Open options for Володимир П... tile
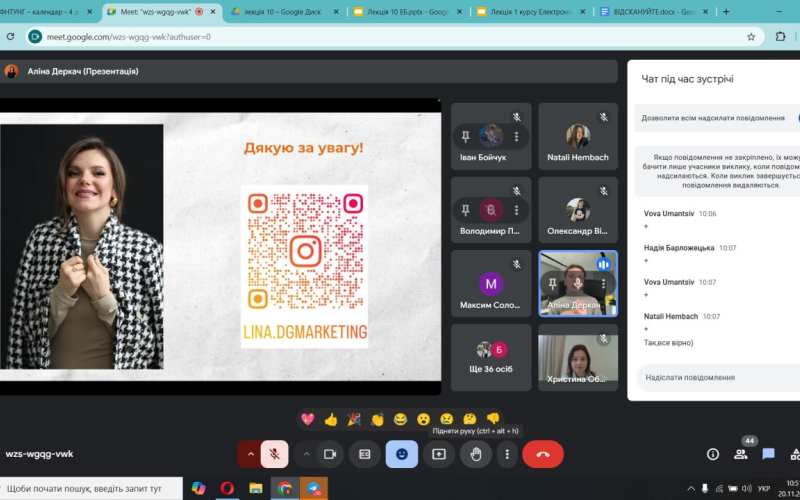The height and width of the screenshot is (500, 800). pos(516,210)
